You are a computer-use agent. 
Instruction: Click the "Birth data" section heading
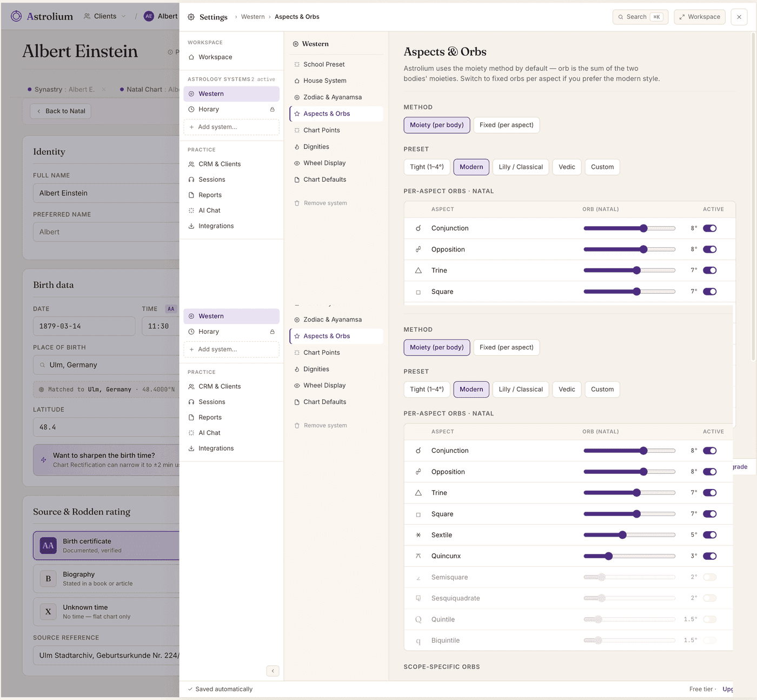coord(54,285)
